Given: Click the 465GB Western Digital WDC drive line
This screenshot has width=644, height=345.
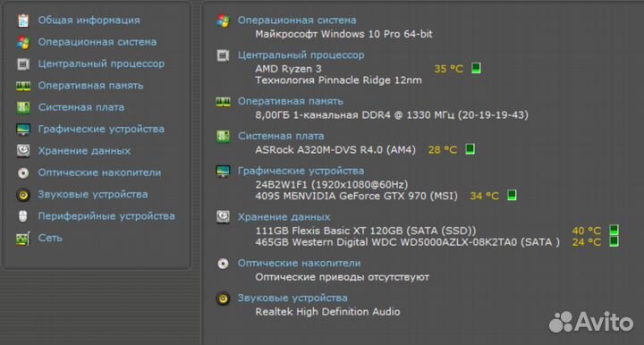Looking at the screenshot, I should pos(408,242).
